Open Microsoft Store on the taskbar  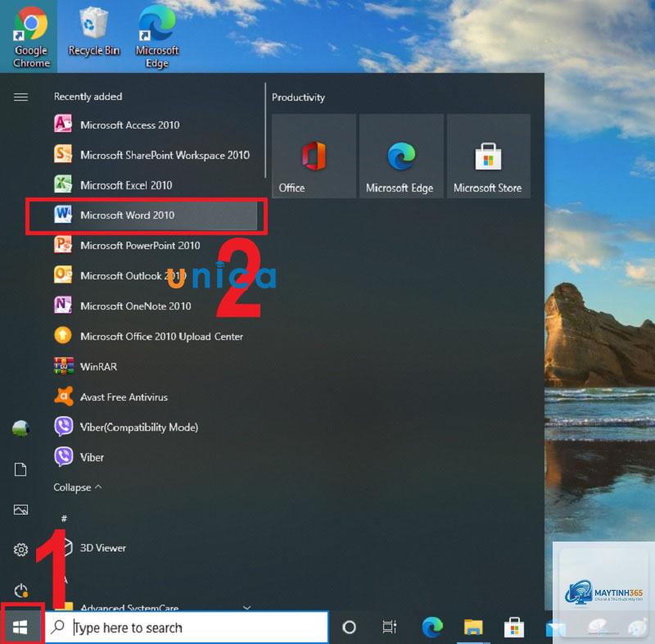pyautogui.click(x=514, y=628)
